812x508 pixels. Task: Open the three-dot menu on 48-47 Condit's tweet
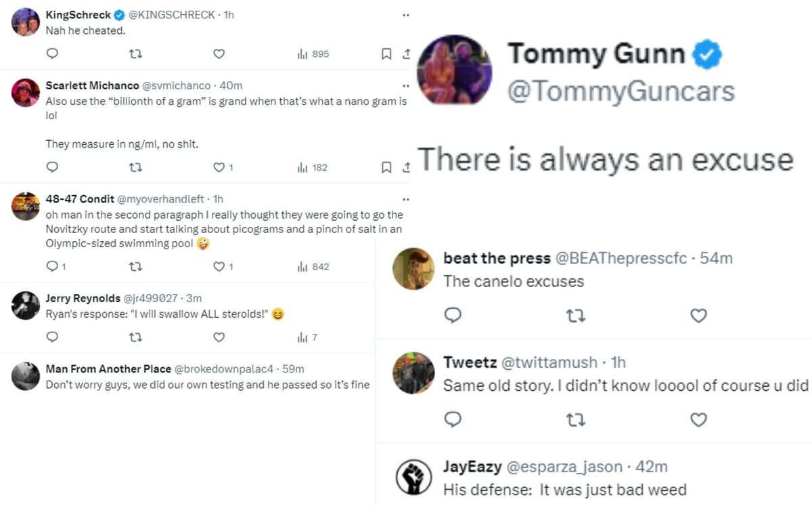[x=405, y=198]
